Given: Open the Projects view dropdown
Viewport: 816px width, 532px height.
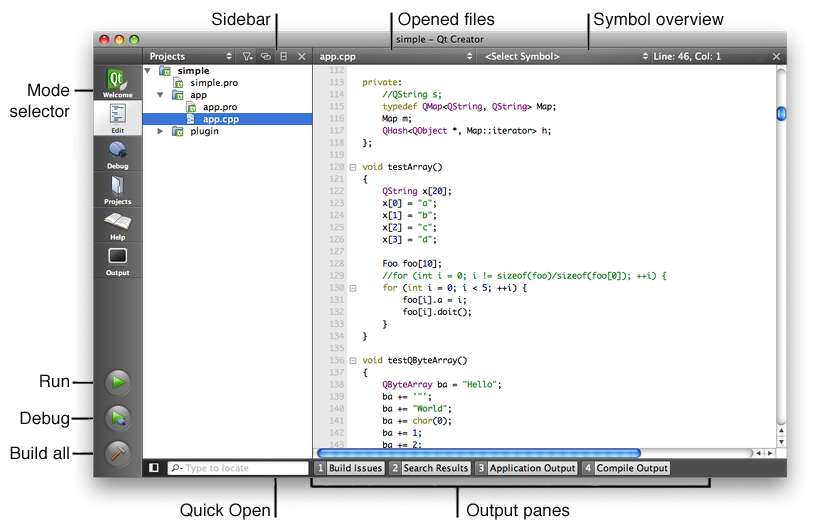Looking at the screenshot, I should [190, 56].
